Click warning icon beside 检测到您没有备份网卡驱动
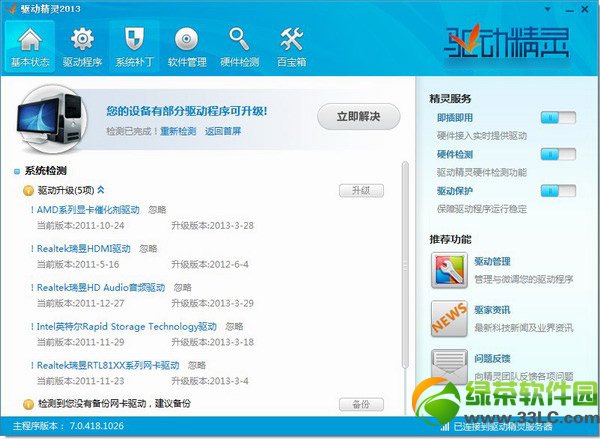Screen dimensions: 600x439 click(x=28, y=404)
